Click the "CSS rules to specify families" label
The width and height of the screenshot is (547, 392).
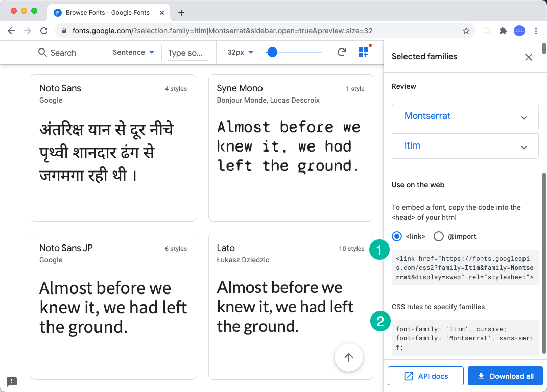438,307
